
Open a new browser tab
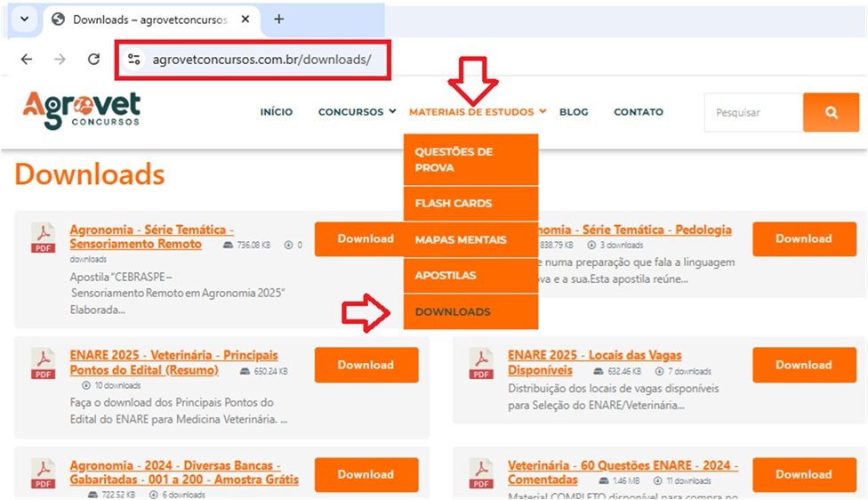[x=279, y=20]
